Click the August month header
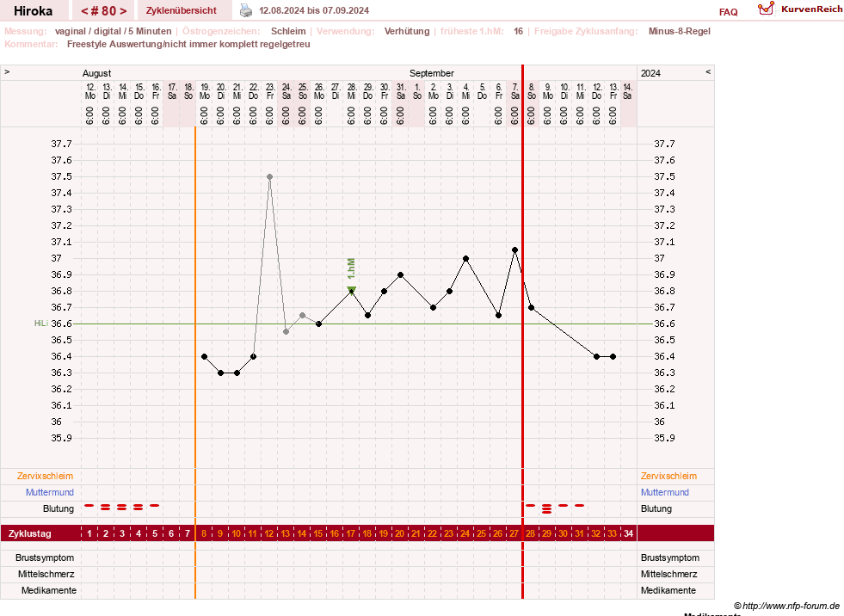This screenshot has height=616, width=844. click(x=97, y=73)
